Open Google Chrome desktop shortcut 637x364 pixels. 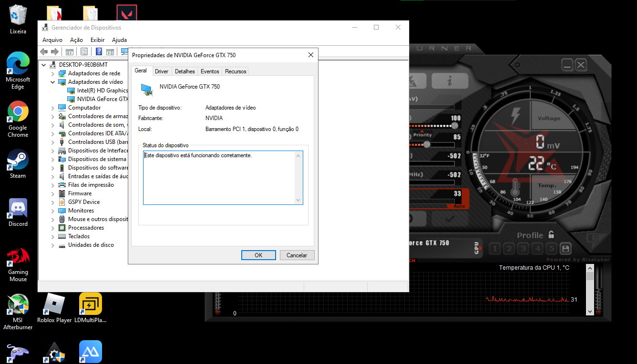(18, 119)
